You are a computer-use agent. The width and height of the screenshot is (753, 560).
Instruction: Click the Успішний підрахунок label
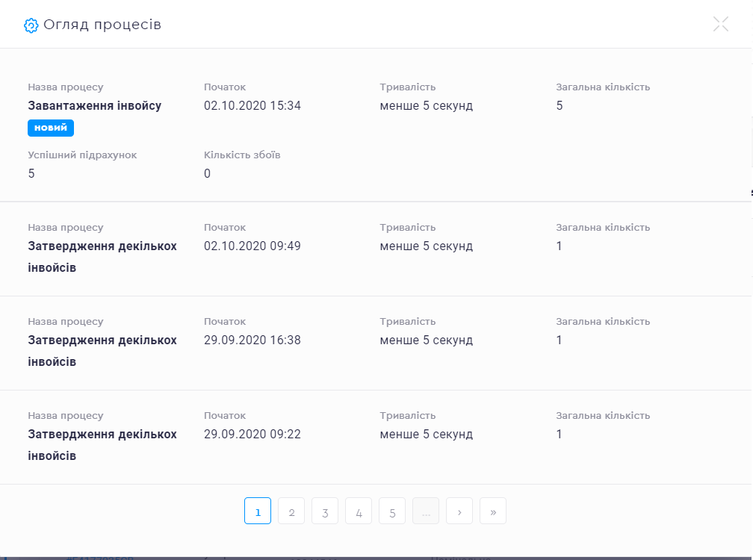82,155
